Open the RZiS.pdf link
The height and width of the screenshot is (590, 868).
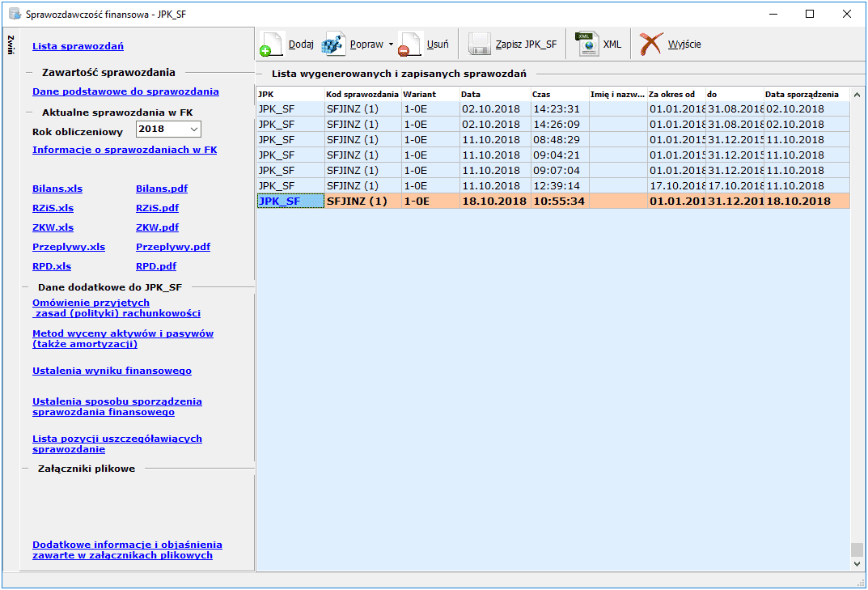click(157, 208)
